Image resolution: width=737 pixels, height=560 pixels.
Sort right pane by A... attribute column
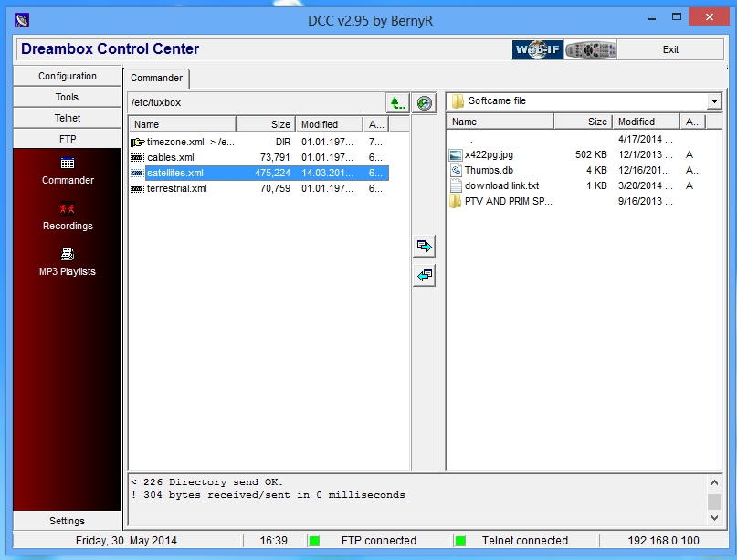click(693, 122)
